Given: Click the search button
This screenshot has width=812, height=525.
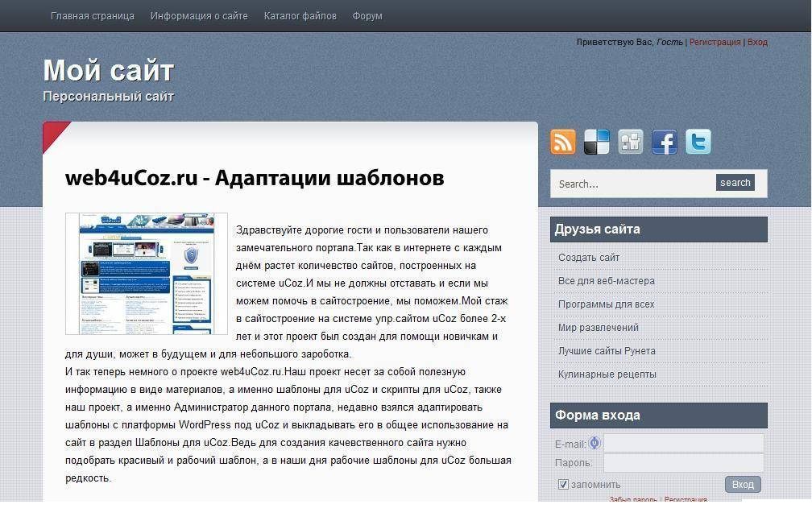Looking at the screenshot, I should [735, 182].
